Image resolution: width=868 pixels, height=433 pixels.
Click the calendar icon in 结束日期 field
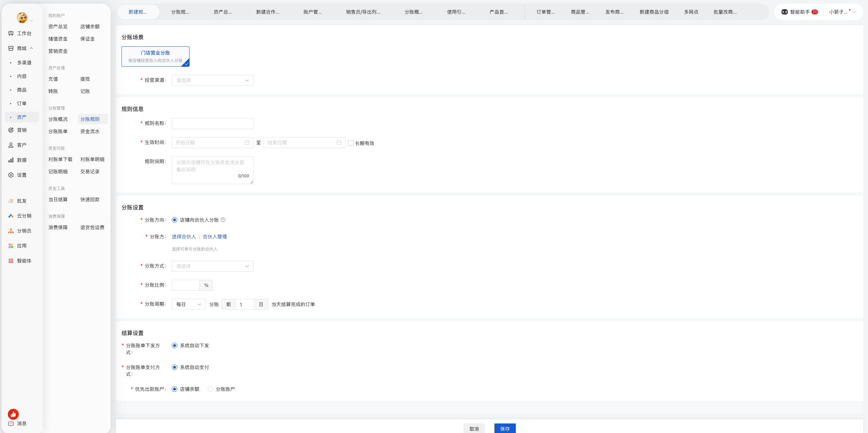[x=339, y=143]
